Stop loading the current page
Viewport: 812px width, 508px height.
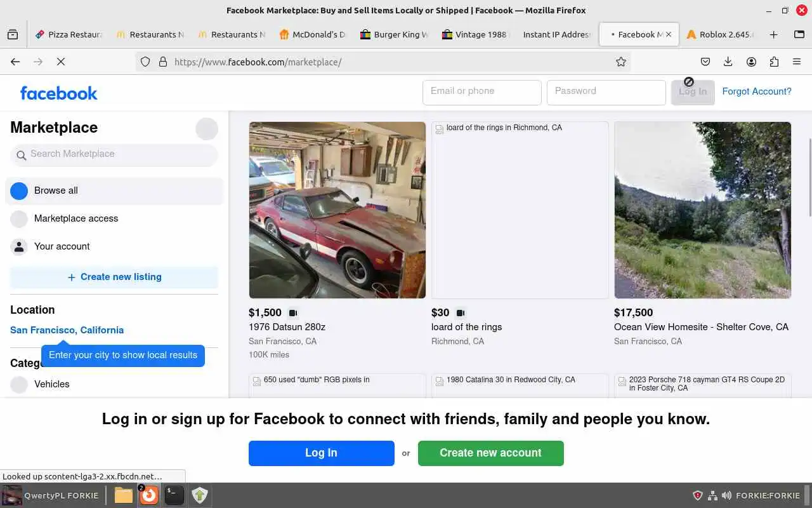[x=61, y=62]
